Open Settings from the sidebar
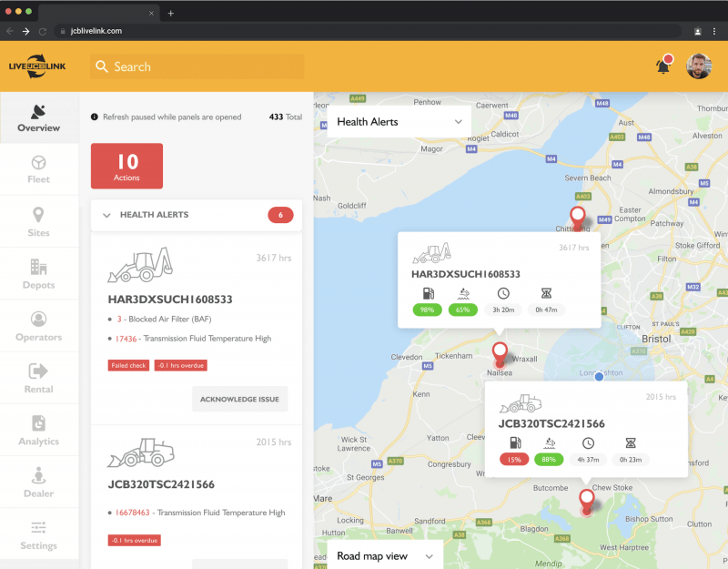 click(x=38, y=535)
